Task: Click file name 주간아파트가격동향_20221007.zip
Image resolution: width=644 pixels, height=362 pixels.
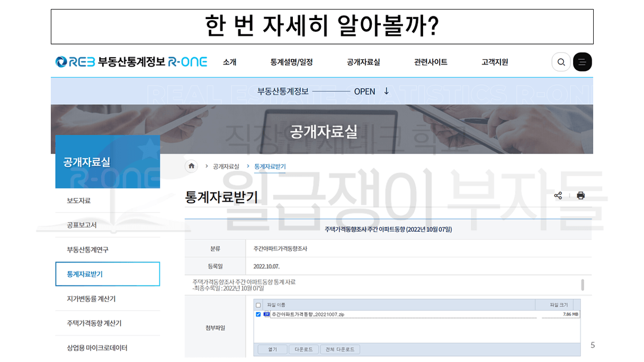Action: [x=307, y=314]
